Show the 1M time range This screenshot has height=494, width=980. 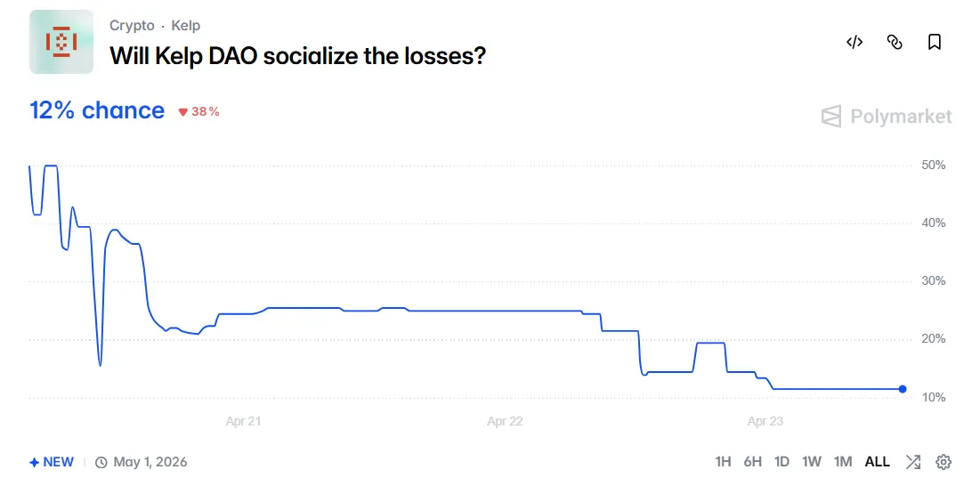coord(842,462)
